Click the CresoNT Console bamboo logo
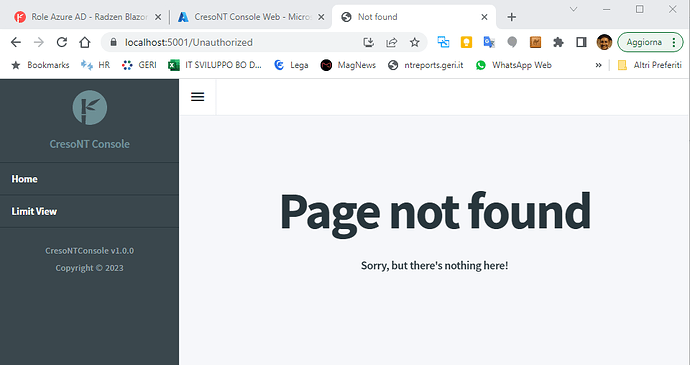The height and width of the screenshot is (365, 690). (x=89, y=108)
